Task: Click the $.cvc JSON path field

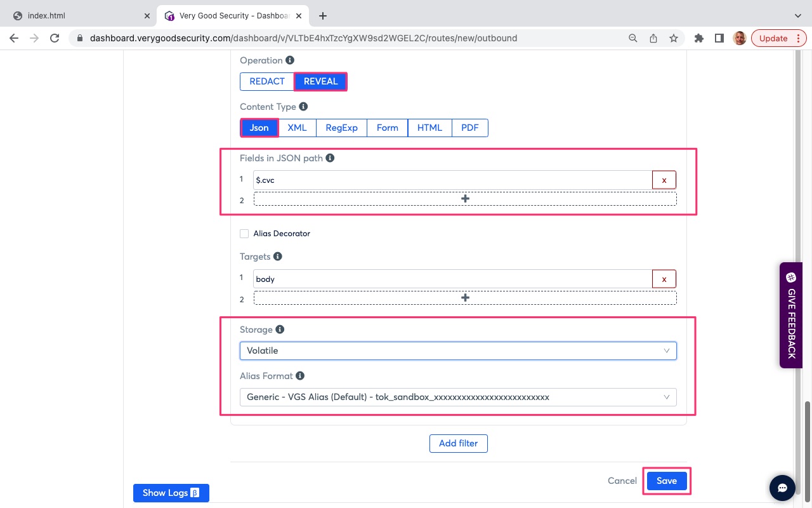Action: pyautogui.click(x=452, y=180)
